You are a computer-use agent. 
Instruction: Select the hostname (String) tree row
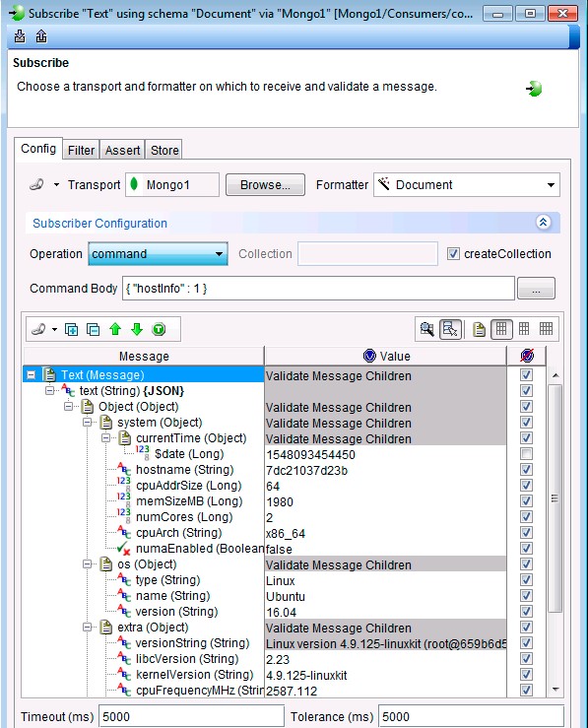(x=185, y=470)
